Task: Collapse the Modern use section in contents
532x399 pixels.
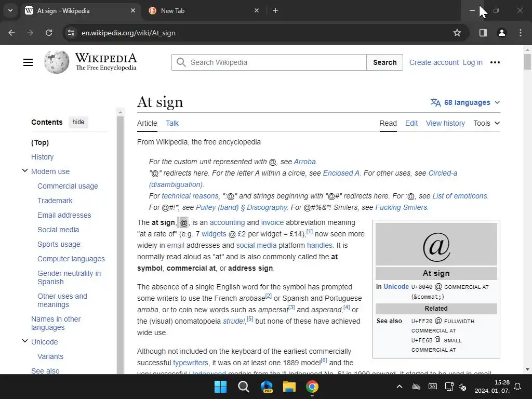Action: coord(25,170)
